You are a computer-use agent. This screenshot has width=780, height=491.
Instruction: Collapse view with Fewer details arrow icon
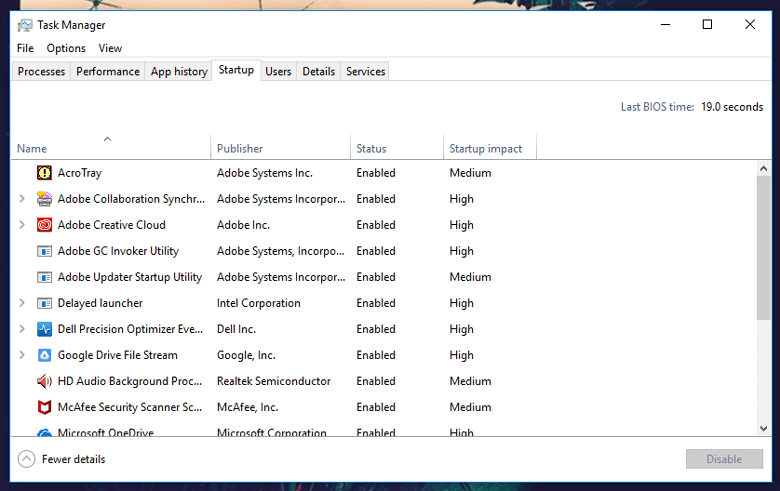pyautogui.click(x=26, y=459)
